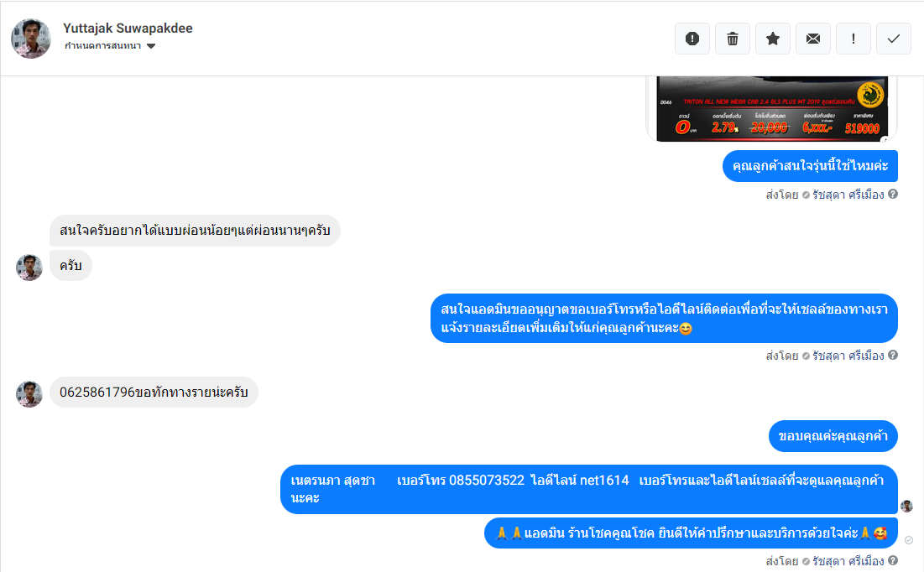
Task: Select the customer message with phone number 0625861796
Action: coord(154,393)
